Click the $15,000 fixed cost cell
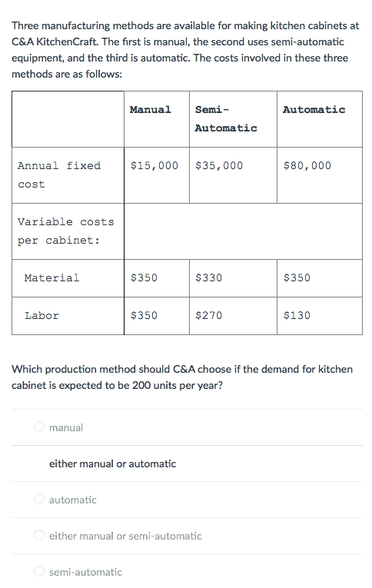Viewport: 372px width, 588px height. pos(157,175)
